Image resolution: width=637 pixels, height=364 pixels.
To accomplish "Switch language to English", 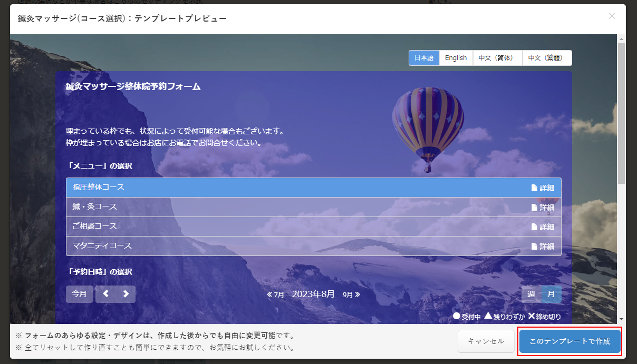I will pos(456,58).
